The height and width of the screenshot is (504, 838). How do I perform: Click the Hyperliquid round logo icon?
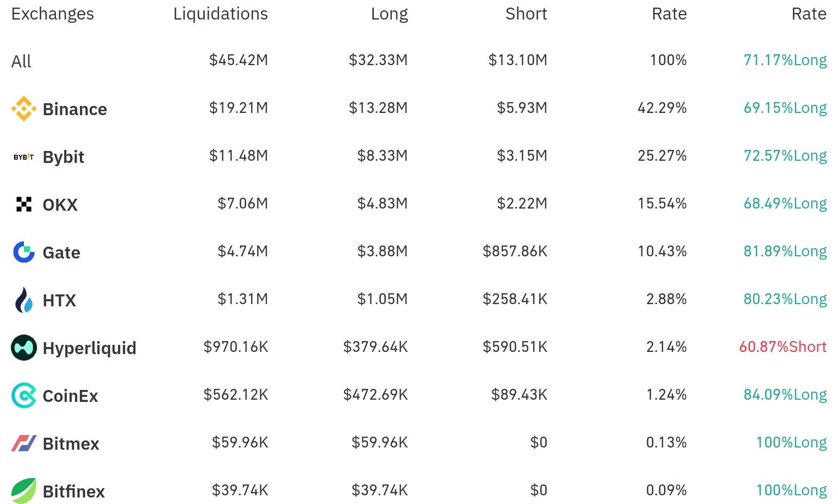(24, 348)
